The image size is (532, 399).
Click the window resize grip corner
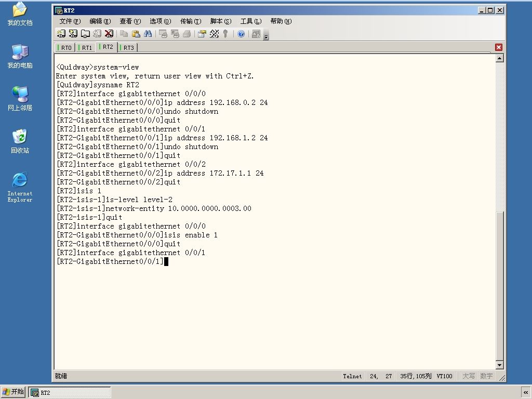tap(502, 377)
